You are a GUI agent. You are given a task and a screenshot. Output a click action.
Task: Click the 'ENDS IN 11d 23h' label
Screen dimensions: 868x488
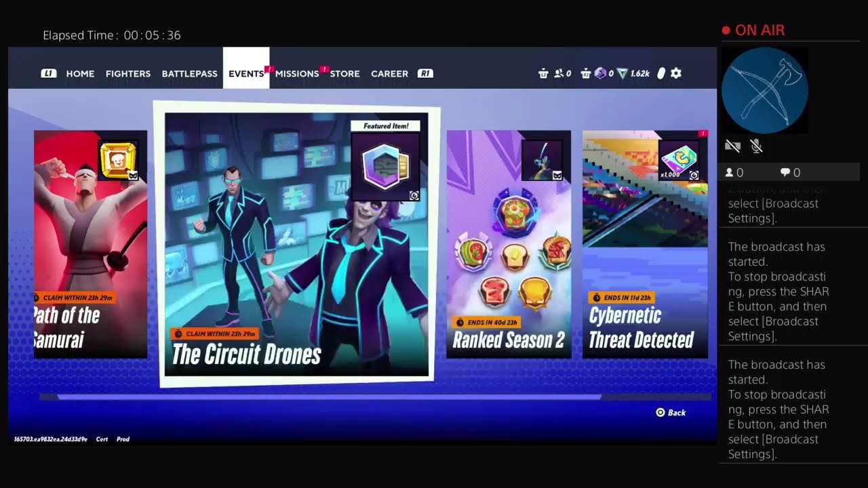pos(622,298)
